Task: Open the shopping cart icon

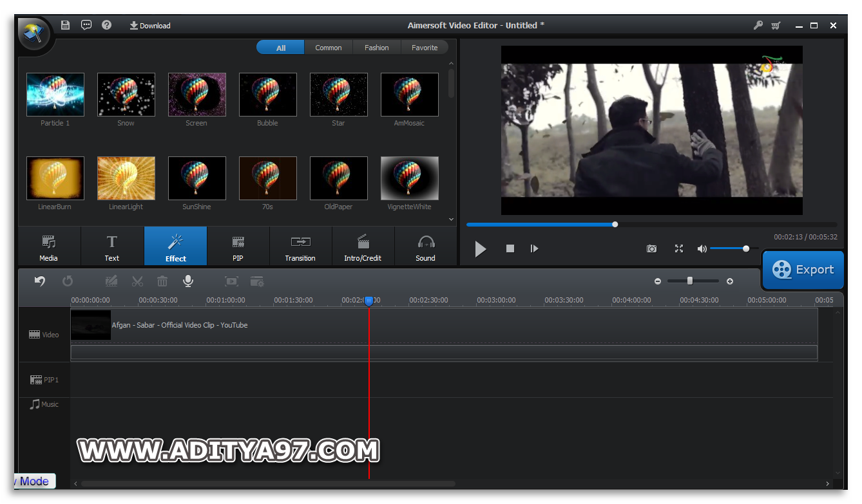Action: (x=776, y=26)
